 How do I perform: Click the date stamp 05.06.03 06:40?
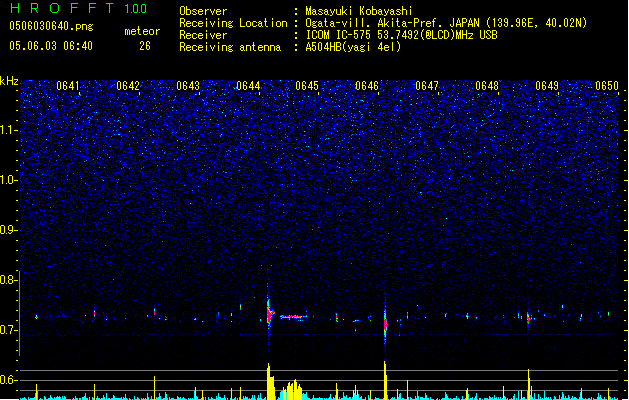point(51,46)
